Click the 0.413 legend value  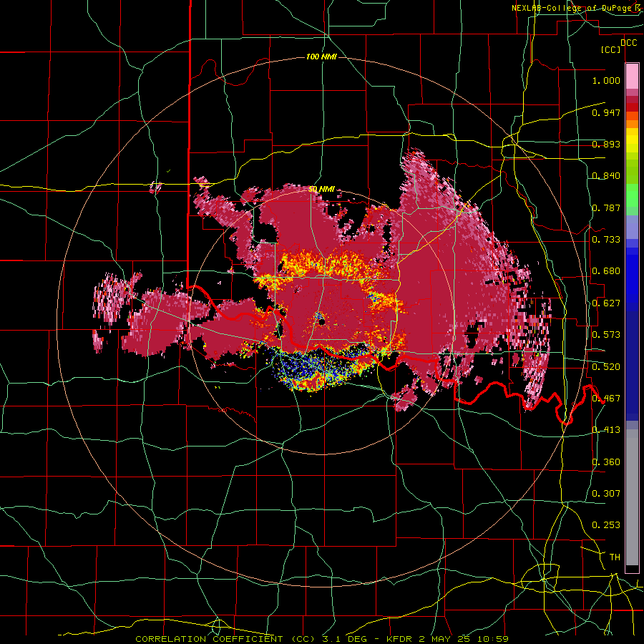(x=606, y=430)
